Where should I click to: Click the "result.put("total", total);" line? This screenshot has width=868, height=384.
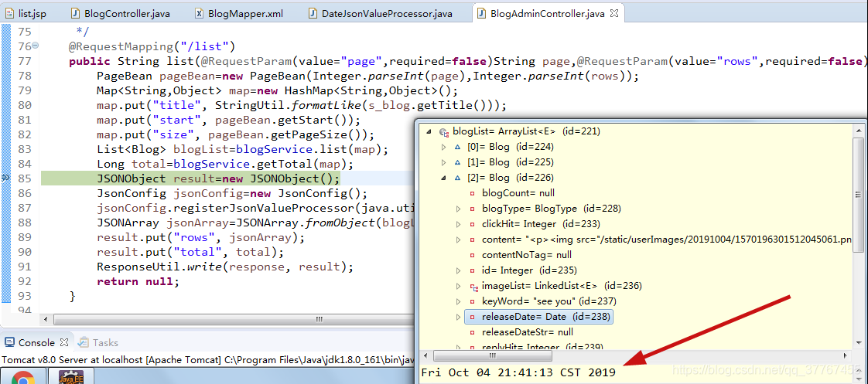click(190, 253)
